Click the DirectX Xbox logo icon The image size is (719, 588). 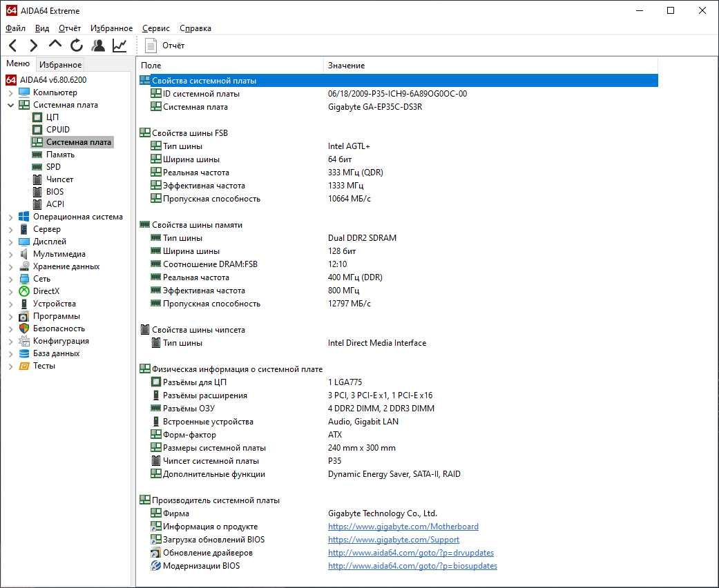click(24, 291)
